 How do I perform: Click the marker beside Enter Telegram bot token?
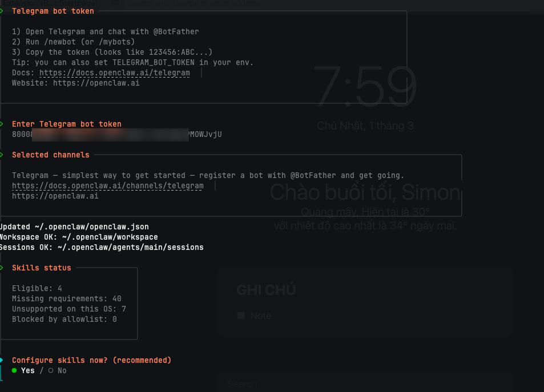tap(2, 124)
